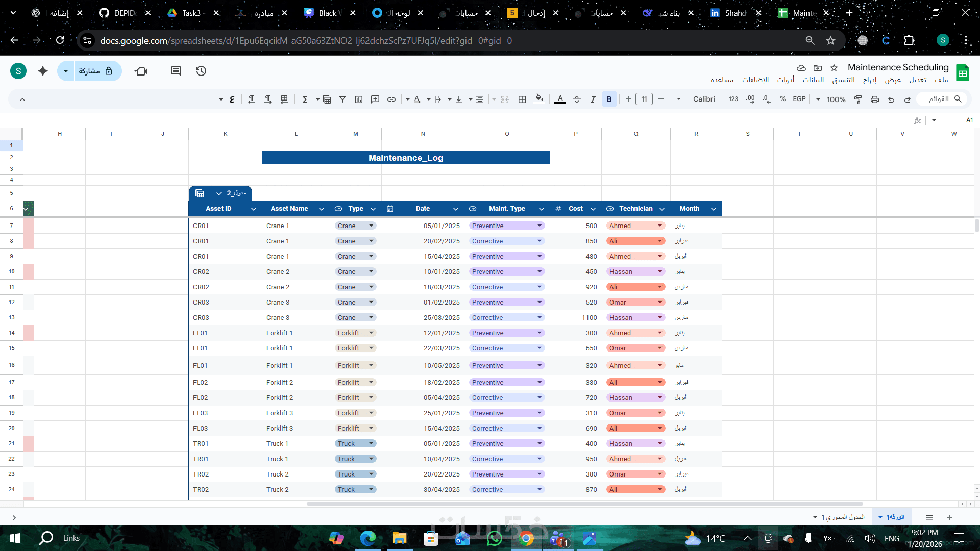Image resolution: width=980 pixels, height=551 pixels.
Task: Click the print icon in toolbar
Action: [875, 99]
